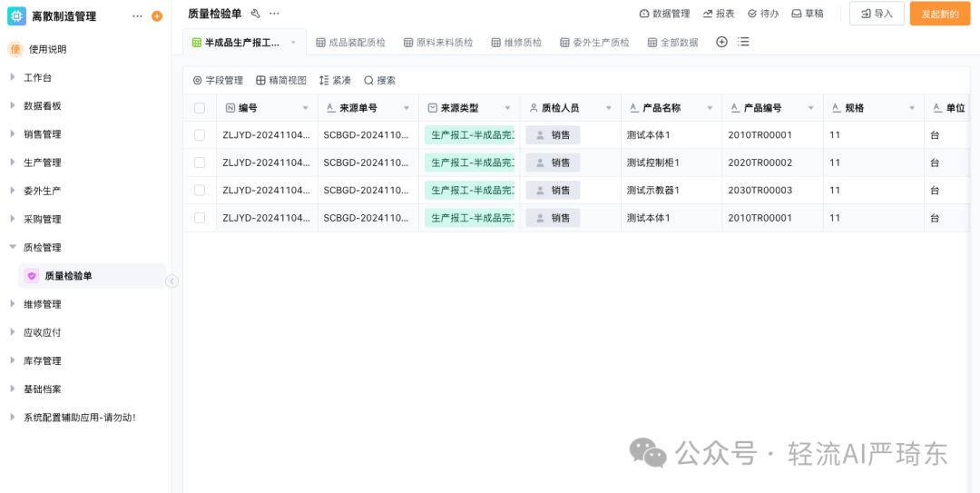Switch to 成品装配质检 tab
This screenshot has width=980, height=493.
coord(350,43)
